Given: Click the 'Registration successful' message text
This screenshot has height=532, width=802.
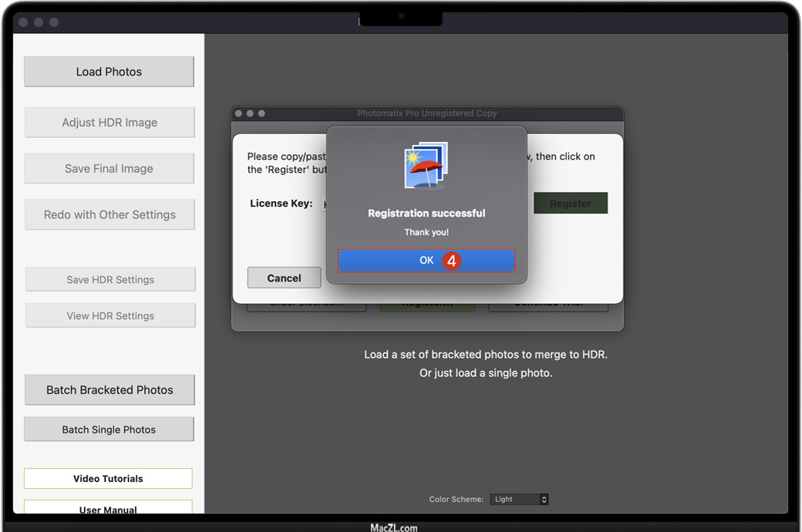Looking at the screenshot, I should tap(426, 214).
